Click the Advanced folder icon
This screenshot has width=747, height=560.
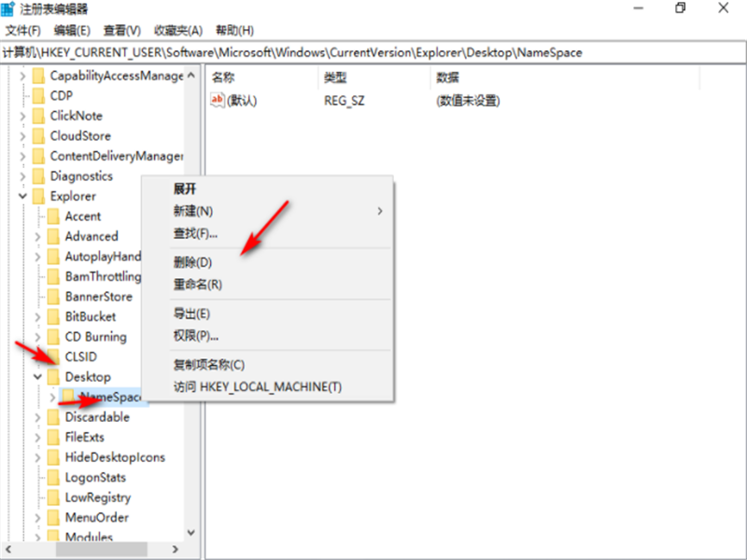(53, 236)
